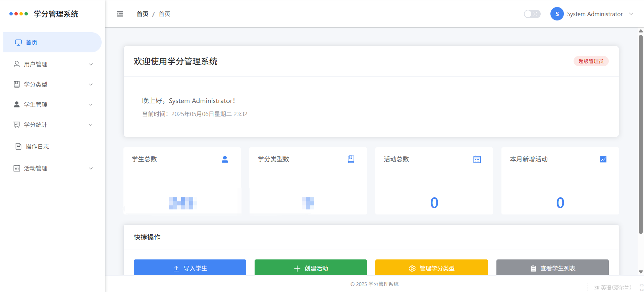The image size is (644, 292).
Task: Click the 快捷操作 section heading
Action: 147,237
